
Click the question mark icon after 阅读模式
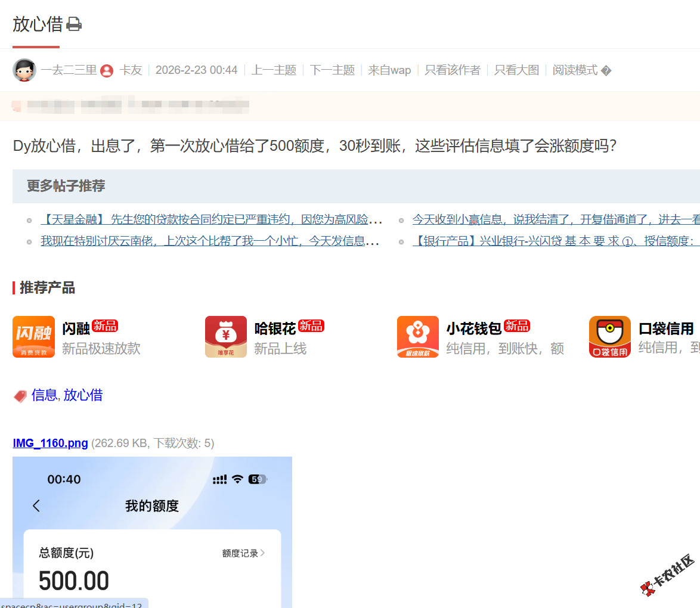click(606, 70)
